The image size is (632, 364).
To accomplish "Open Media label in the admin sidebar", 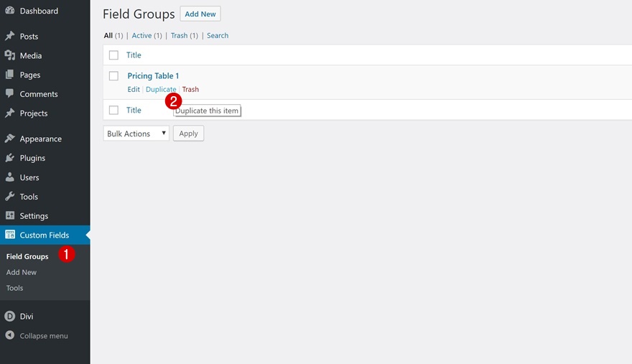I will [x=31, y=55].
